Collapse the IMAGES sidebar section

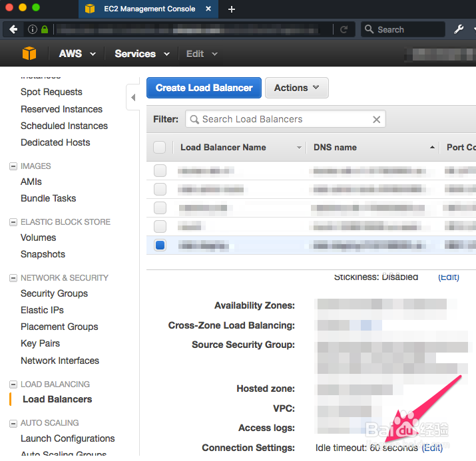click(x=13, y=166)
